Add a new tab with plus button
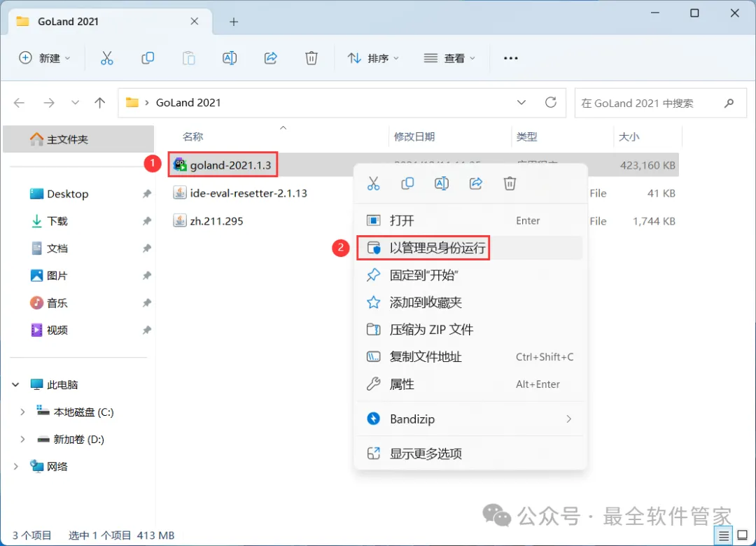This screenshot has width=756, height=546. (x=234, y=22)
